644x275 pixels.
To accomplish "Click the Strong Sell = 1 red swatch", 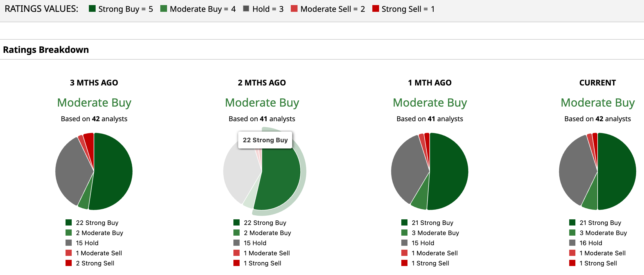I will 375,8.
